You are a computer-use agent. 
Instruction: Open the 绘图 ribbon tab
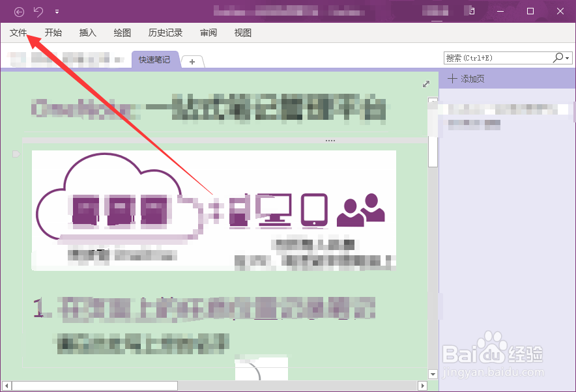pos(122,33)
